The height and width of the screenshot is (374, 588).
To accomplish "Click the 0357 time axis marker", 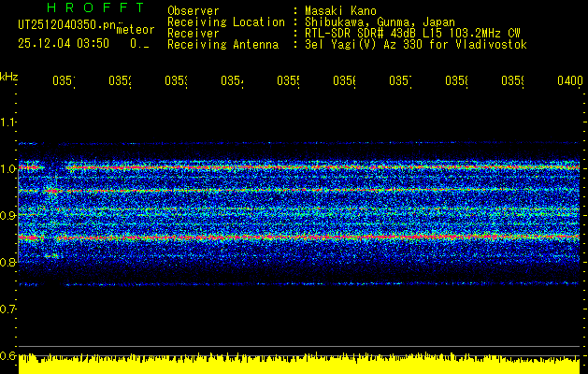I will pyautogui.click(x=400, y=80).
